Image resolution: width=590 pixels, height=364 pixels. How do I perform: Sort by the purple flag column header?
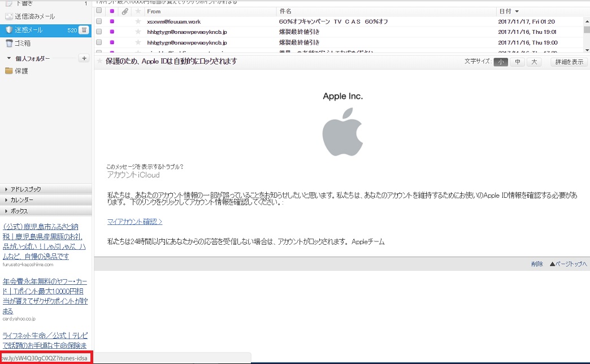click(112, 11)
